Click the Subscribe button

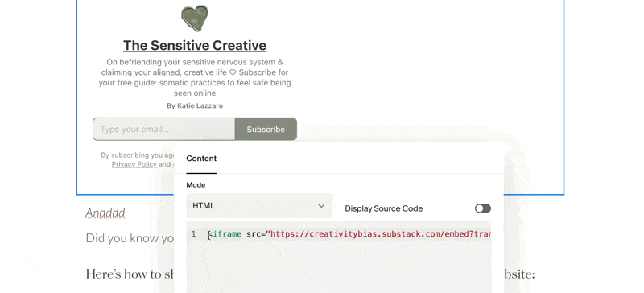[x=266, y=129]
